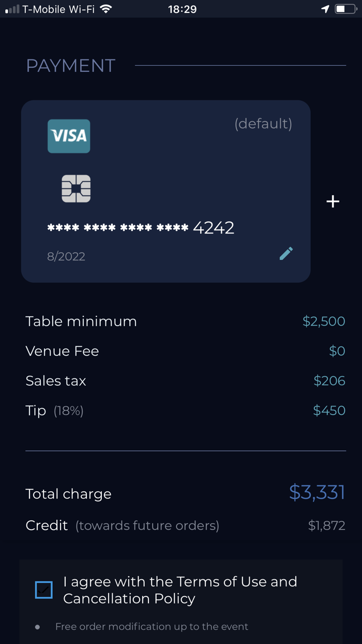The height and width of the screenshot is (644, 362).
Task: Tap the Wi-Fi status icon
Action: 106,9
